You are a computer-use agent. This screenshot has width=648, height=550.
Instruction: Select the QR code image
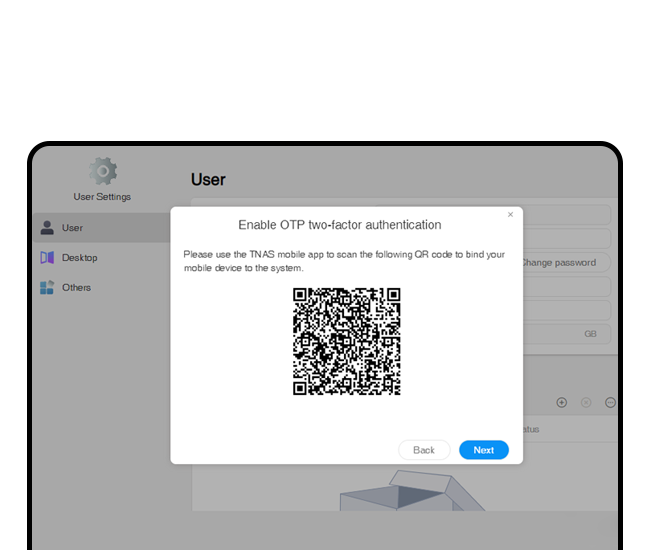(x=346, y=341)
